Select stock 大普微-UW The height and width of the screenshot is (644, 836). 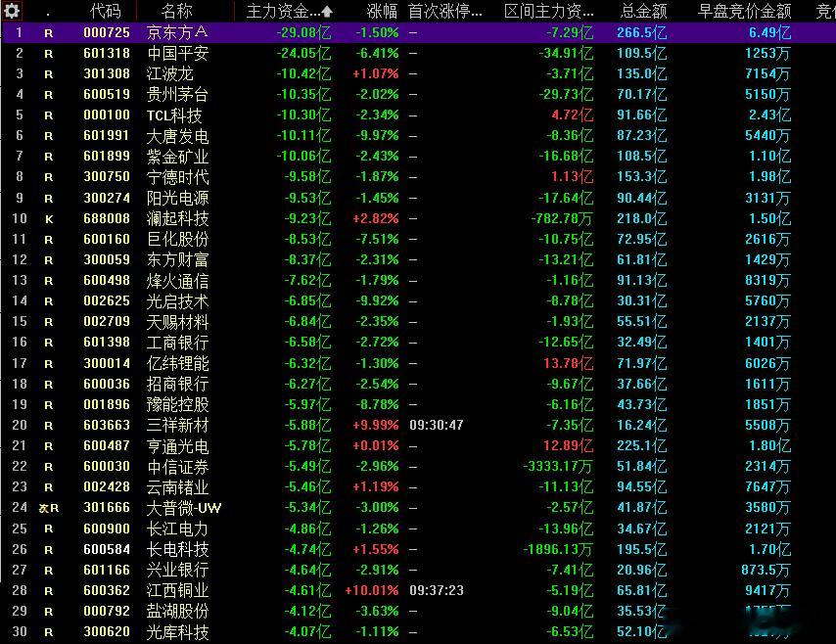pos(184,508)
